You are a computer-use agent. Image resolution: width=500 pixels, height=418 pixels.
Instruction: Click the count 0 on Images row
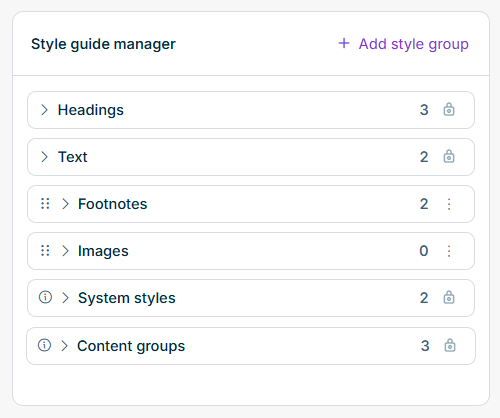pos(424,251)
